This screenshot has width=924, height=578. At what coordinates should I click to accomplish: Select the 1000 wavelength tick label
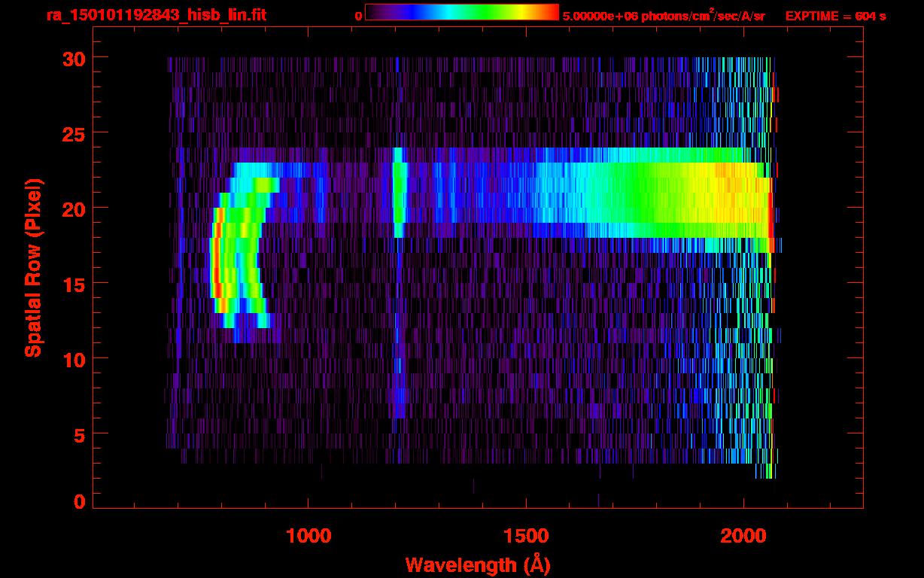click(x=309, y=536)
